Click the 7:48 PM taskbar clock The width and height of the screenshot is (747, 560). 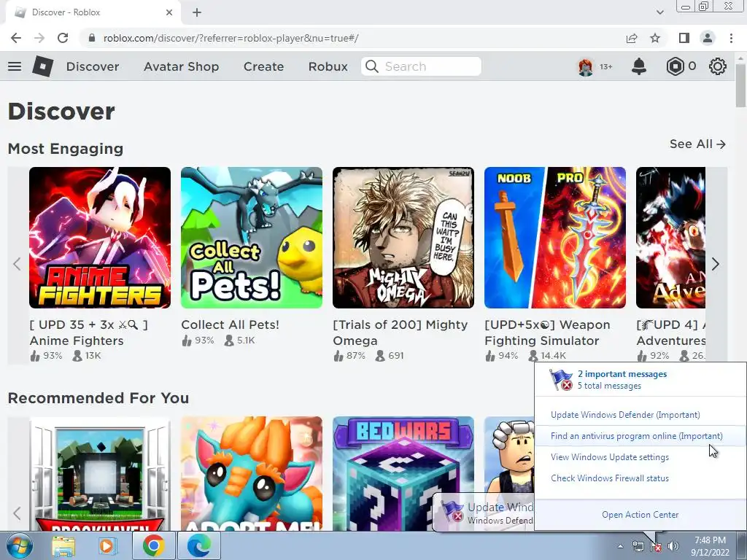(710, 540)
